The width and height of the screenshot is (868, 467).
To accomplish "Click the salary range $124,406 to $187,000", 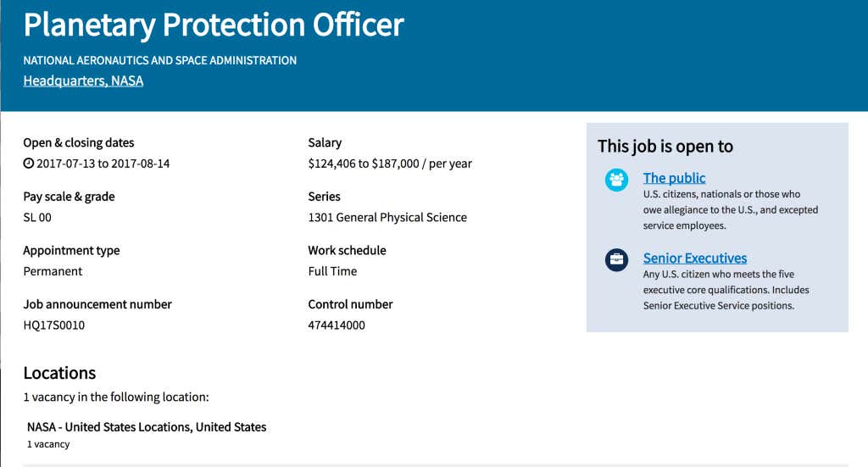I will (390, 164).
